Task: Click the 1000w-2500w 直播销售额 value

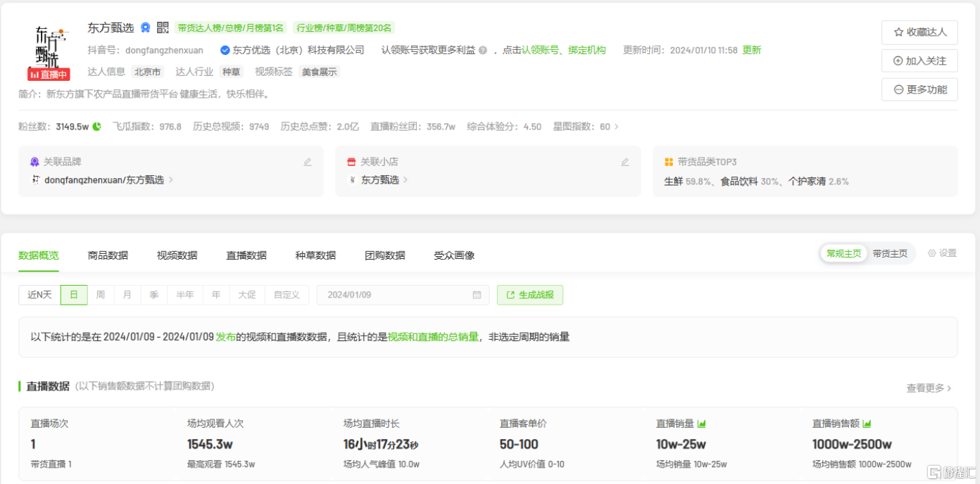Action: pyautogui.click(x=852, y=444)
